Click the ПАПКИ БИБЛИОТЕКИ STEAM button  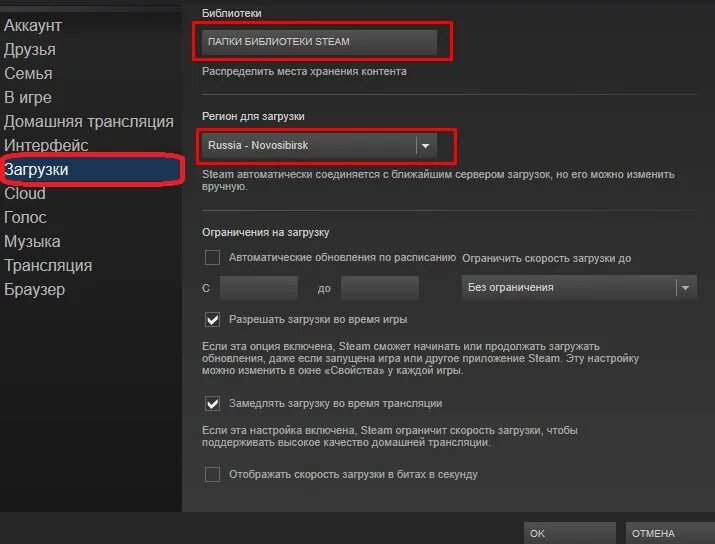[x=319, y=42]
